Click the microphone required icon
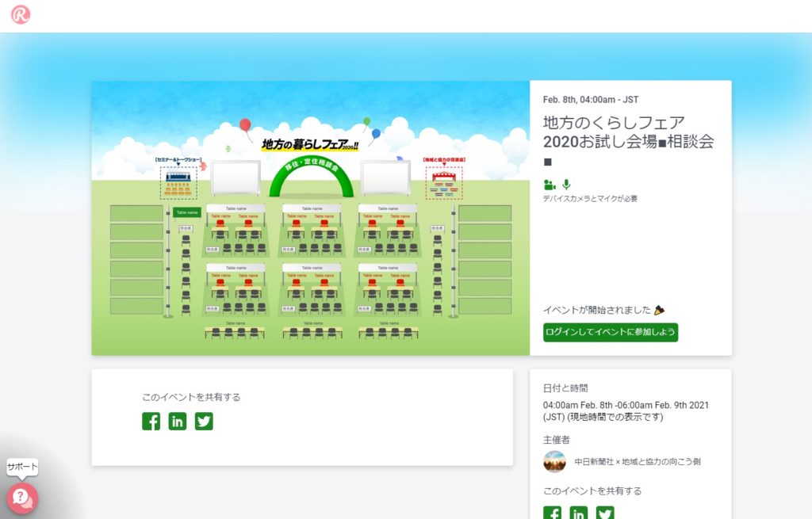Screen dimensions: 812x519 click(x=566, y=184)
